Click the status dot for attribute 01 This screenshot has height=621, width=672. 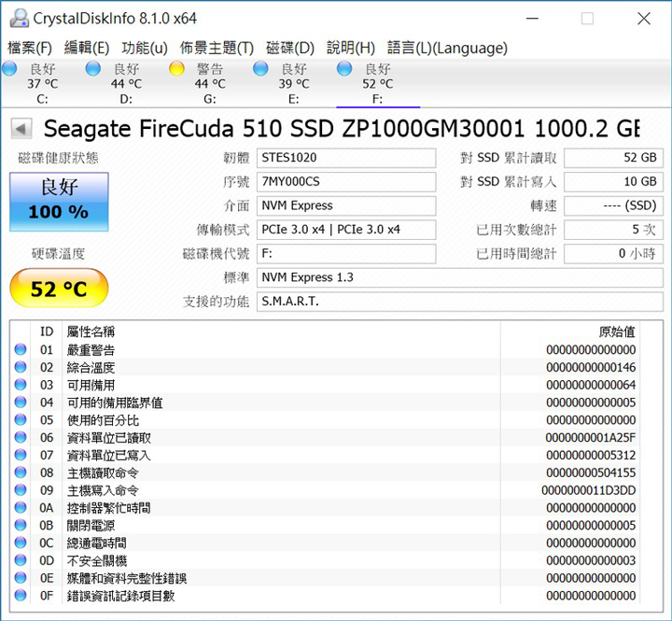21,349
